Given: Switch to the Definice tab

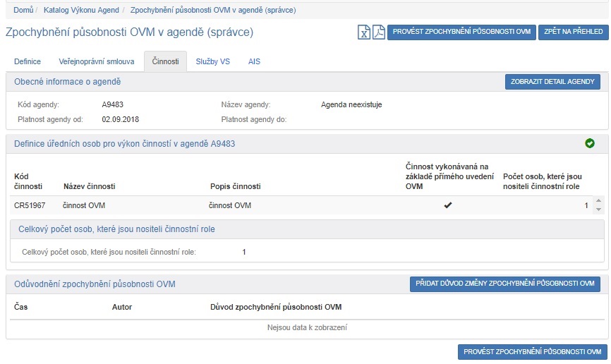Looking at the screenshot, I should coord(28,61).
